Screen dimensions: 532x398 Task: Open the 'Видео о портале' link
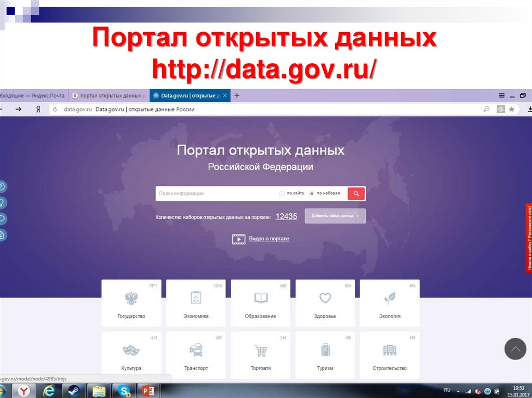tap(269, 239)
